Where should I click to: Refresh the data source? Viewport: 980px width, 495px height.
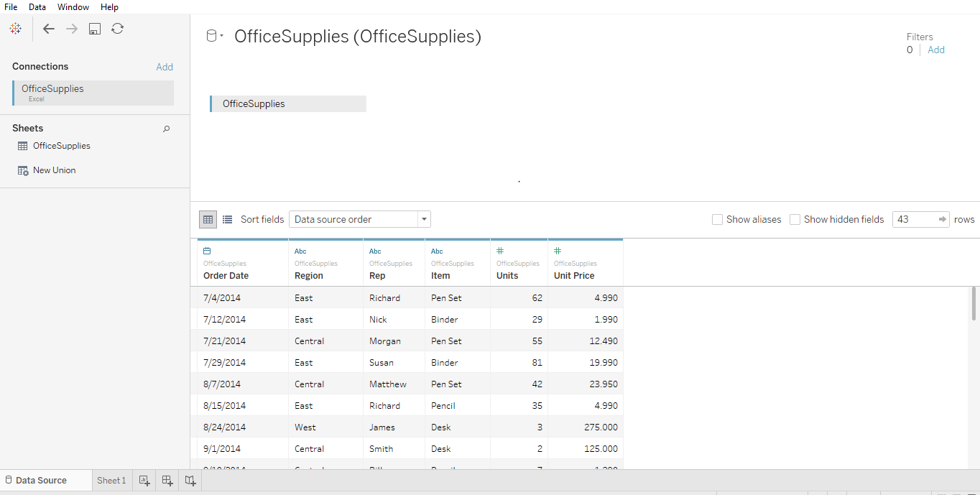pos(117,29)
